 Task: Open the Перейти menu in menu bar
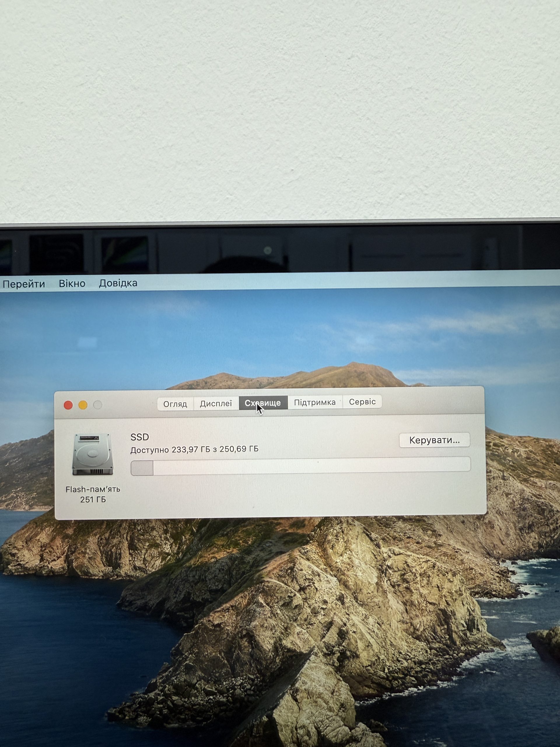click(x=24, y=284)
